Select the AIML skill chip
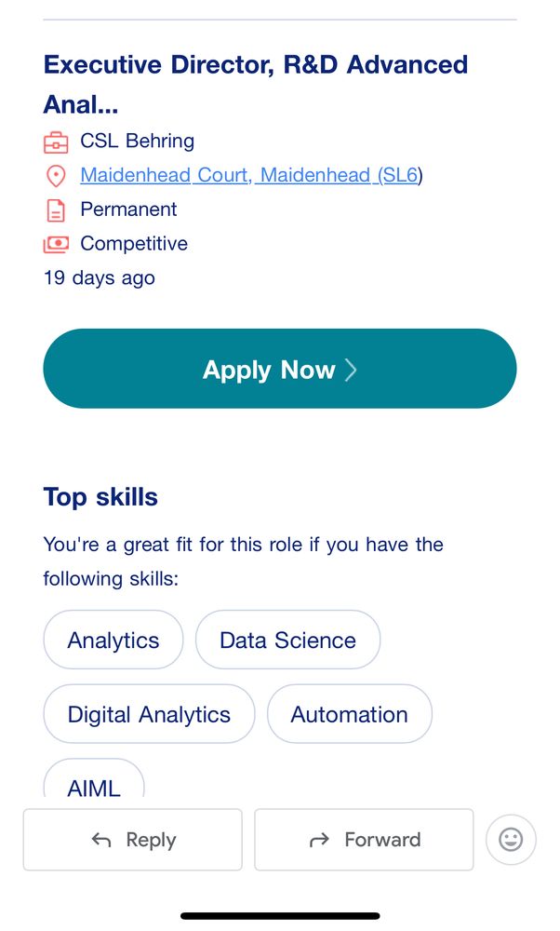The width and height of the screenshot is (560, 931). 94,778
